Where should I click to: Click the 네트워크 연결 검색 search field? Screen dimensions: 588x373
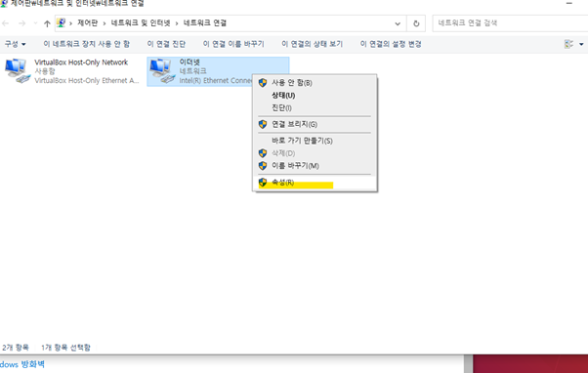point(510,23)
